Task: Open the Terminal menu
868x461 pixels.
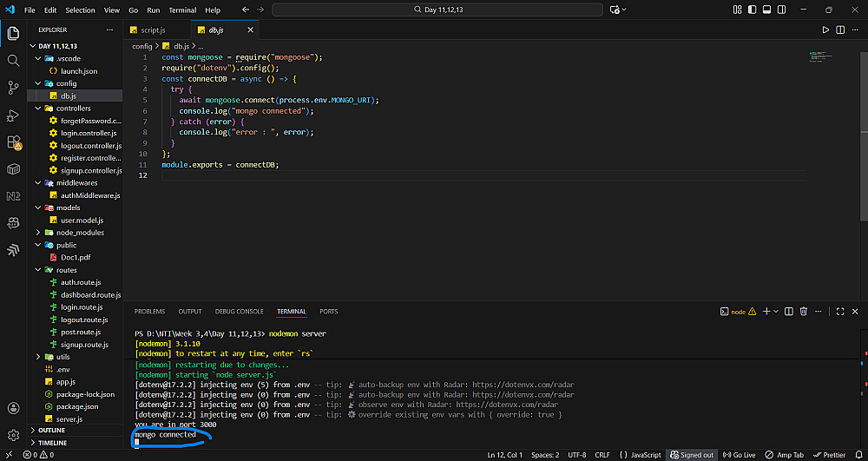Action: coord(182,10)
